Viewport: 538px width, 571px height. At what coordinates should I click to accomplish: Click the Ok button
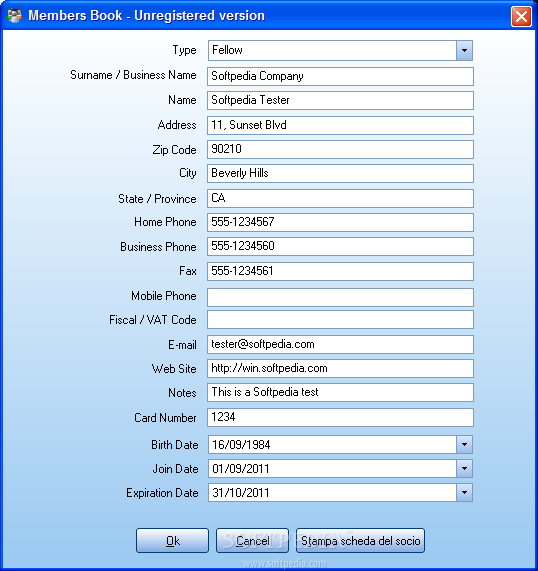coord(172,541)
